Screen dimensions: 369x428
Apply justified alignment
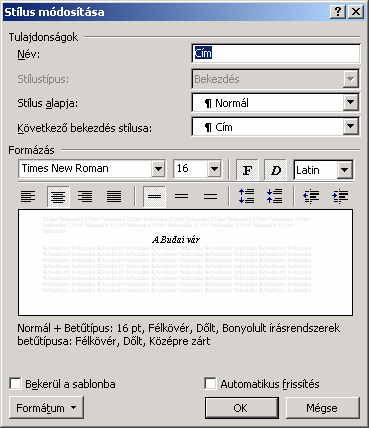pos(114,196)
